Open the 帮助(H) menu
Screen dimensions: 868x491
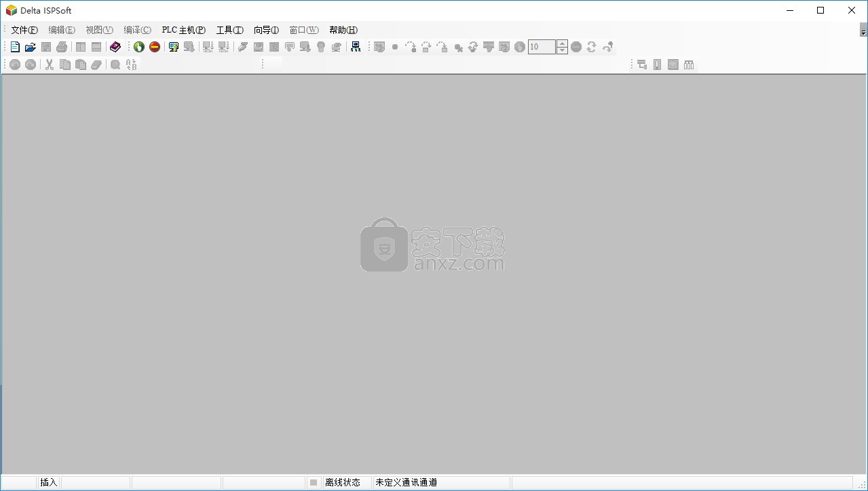tap(343, 30)
